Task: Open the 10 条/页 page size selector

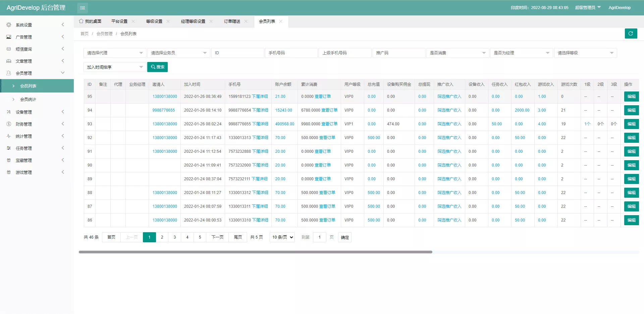Action: (x=282, y=237)
